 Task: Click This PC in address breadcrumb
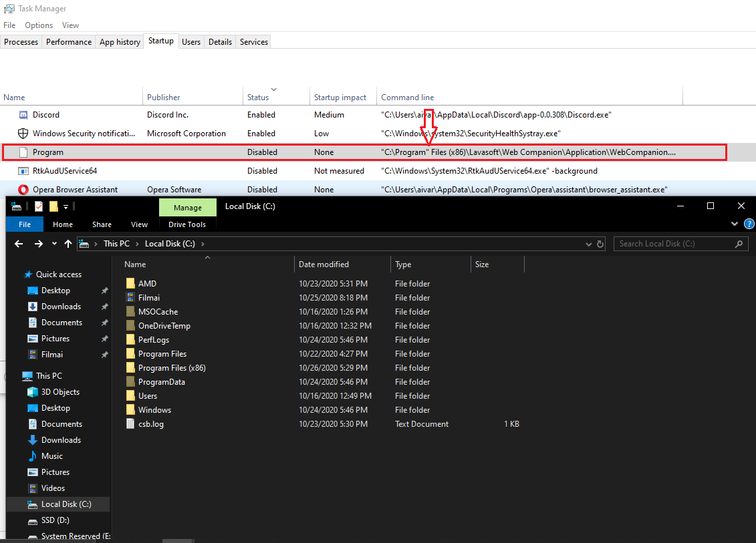(117, 244)
